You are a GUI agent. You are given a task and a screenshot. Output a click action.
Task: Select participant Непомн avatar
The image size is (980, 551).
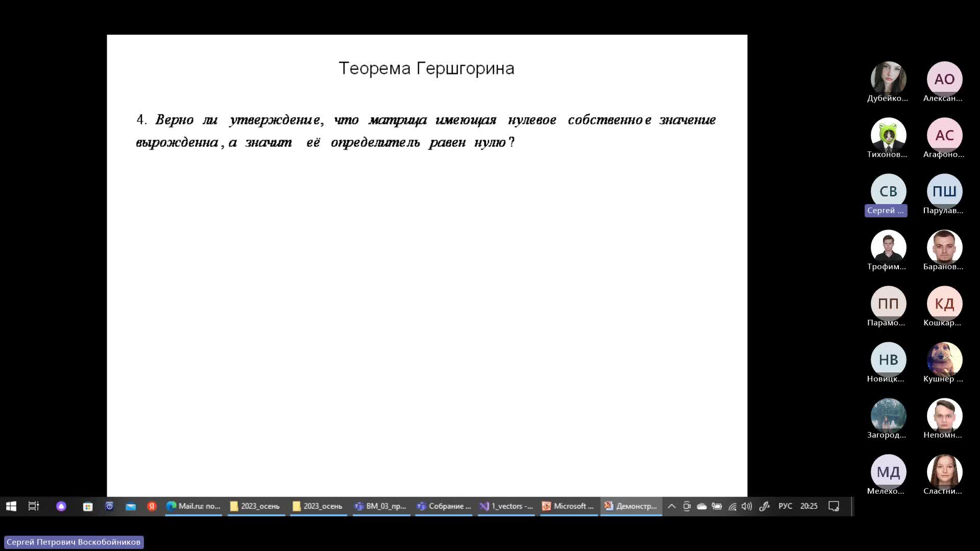click(x=944, y=416)
